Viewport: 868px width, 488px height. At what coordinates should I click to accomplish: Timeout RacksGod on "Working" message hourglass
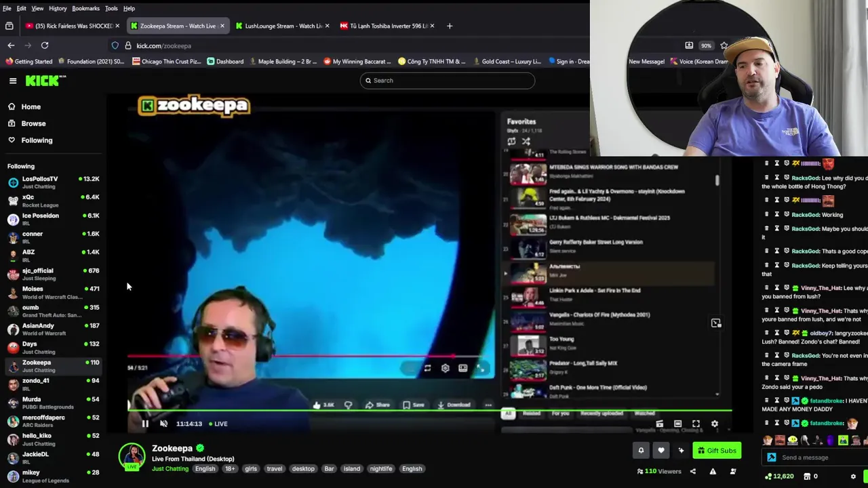pos(776,215)
